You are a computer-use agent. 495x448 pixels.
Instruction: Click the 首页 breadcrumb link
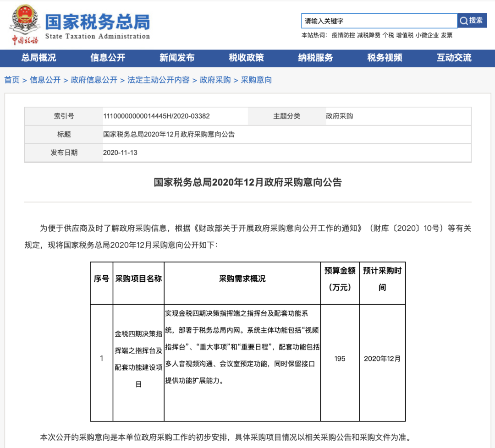pyautogui.click(x=12, y=80)
